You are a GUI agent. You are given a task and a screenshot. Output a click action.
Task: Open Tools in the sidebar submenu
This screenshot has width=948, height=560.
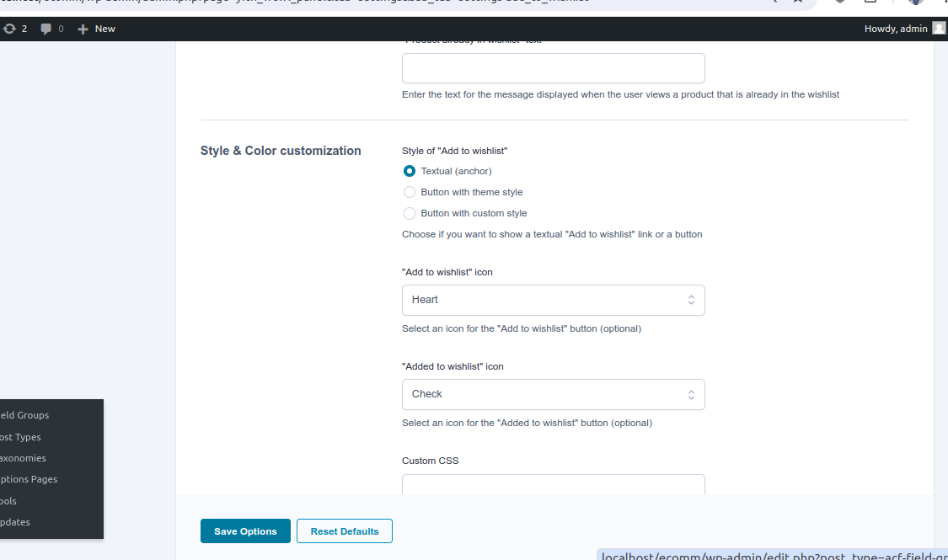point(8,501)
